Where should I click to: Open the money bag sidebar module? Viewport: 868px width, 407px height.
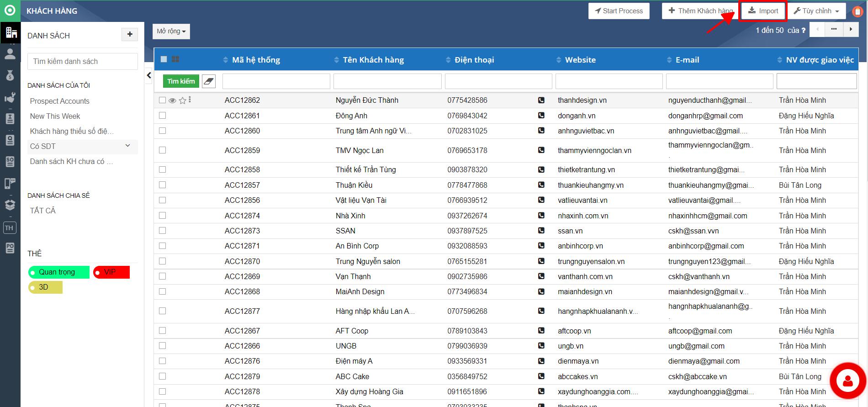coord(10,75)
